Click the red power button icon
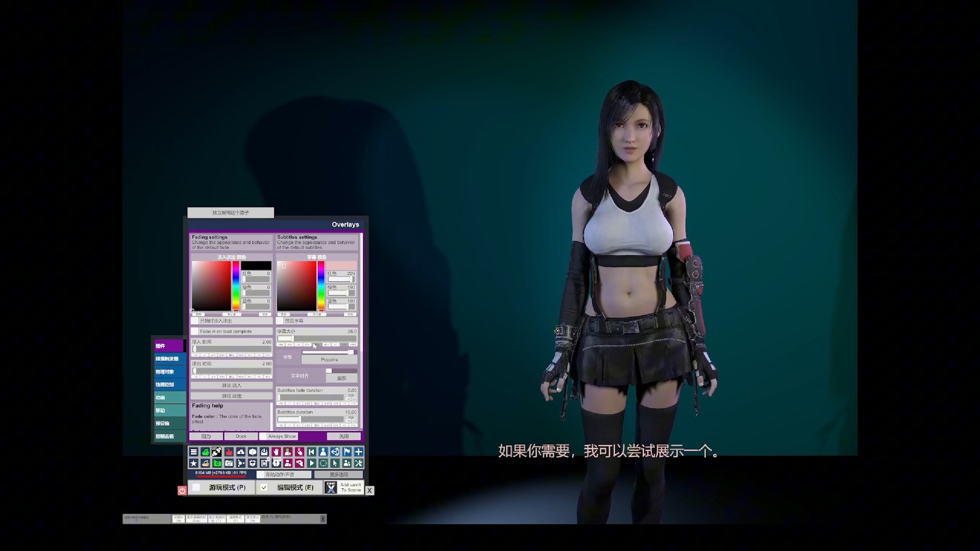980x551 pixels. (x=182, y=491)
